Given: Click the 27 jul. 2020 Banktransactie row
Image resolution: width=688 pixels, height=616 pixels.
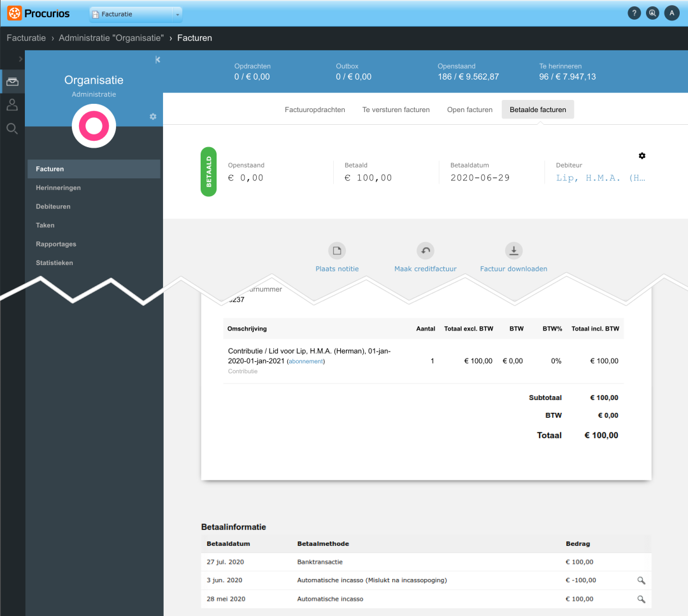Looking at the screenshot, I should coord(426,562).
